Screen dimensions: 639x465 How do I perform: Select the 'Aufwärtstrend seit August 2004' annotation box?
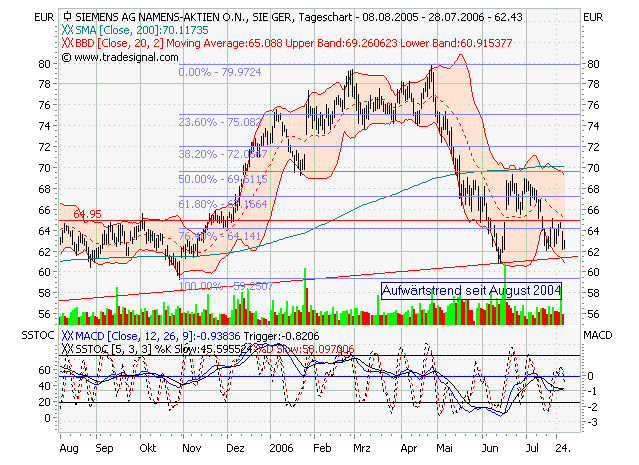[x=472, y=291]
